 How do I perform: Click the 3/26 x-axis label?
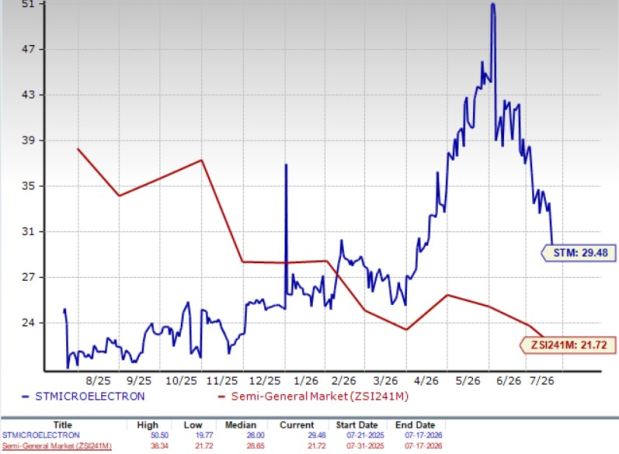[385, 381]
